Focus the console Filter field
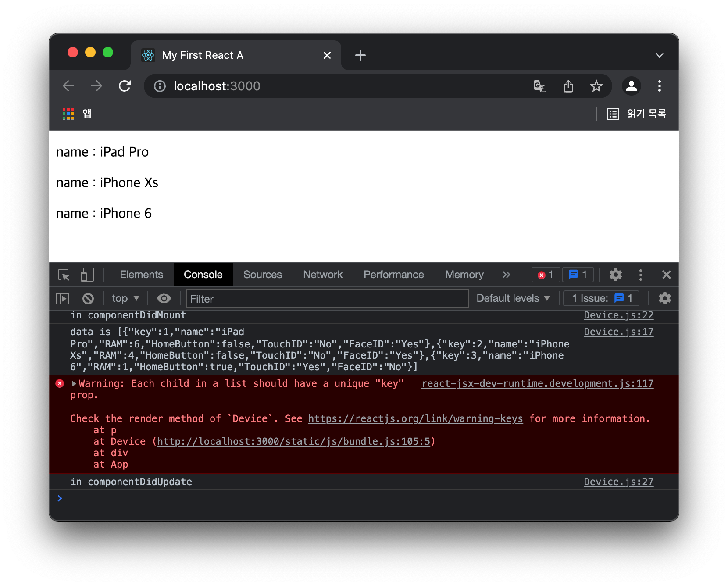This screenshot has width=728, height=586. (x=327, y=299)
